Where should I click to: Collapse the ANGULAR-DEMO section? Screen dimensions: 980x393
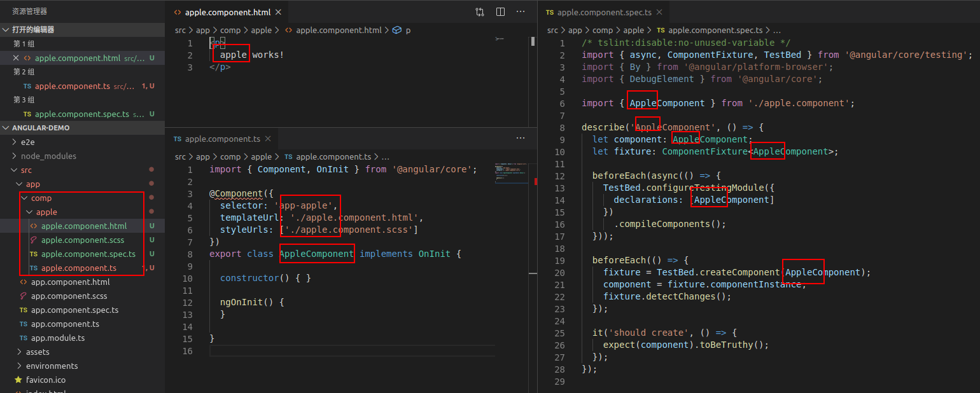pyautogui.click(x=82, y=128)
